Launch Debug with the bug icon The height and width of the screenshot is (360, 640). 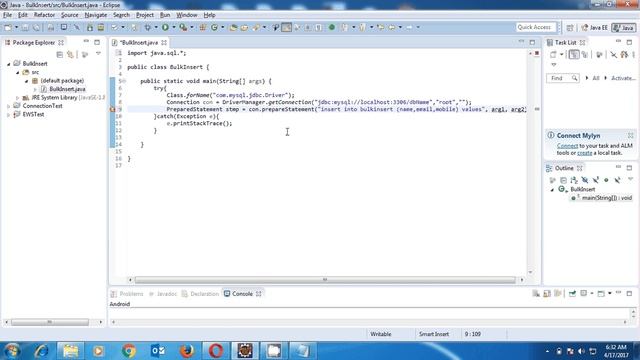[147, 27]
